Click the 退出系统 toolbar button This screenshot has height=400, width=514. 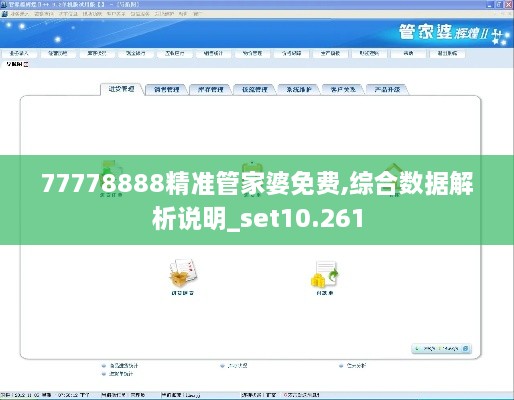tap(447, 53)
